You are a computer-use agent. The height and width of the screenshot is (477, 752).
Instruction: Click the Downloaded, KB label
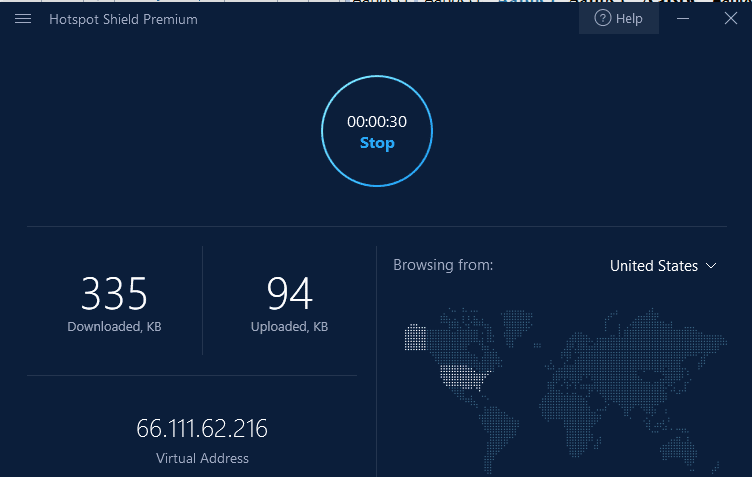[114, 326]
